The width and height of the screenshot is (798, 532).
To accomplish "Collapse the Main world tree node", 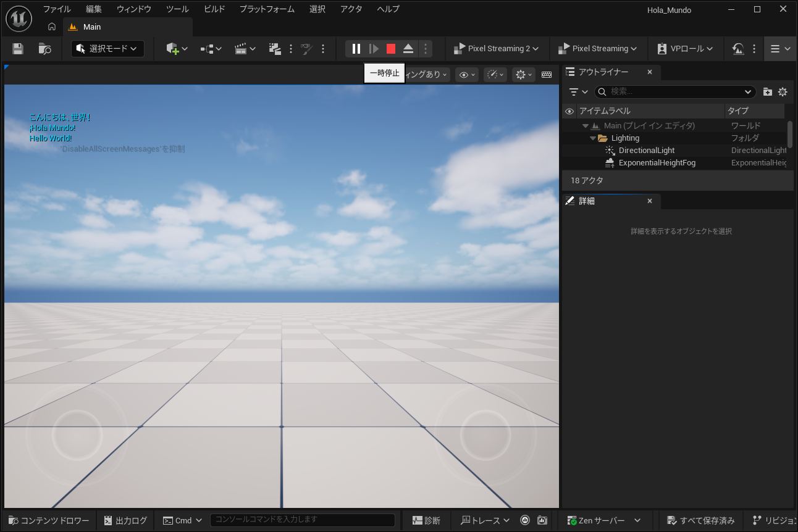I will pos(585,126).
